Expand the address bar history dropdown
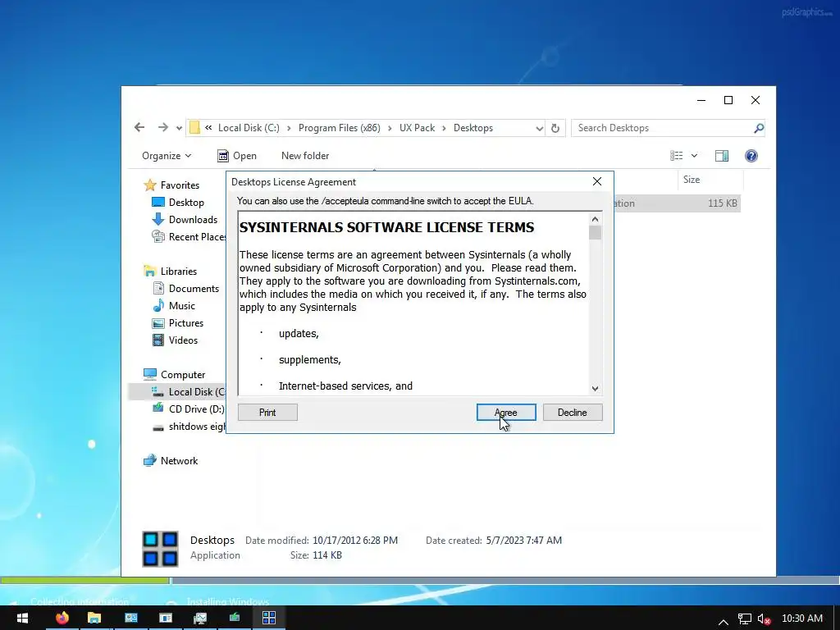This screenshot has width=840, height=630. coord(539,128)
